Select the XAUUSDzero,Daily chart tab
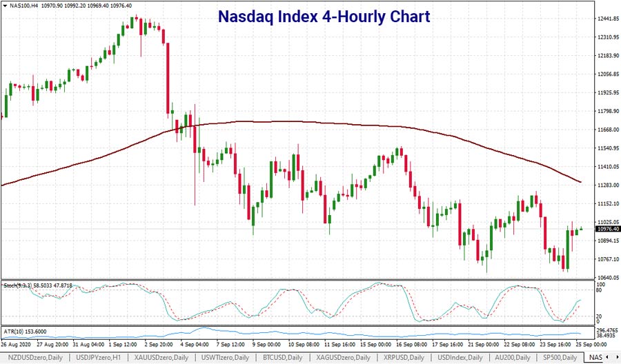 [161, 358]
